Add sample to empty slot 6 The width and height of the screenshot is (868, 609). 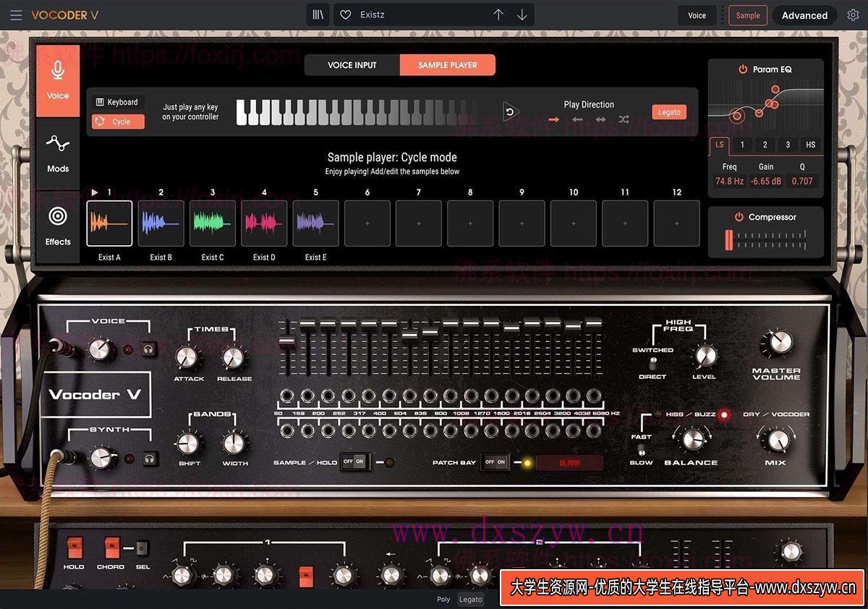tap(367, 223)
